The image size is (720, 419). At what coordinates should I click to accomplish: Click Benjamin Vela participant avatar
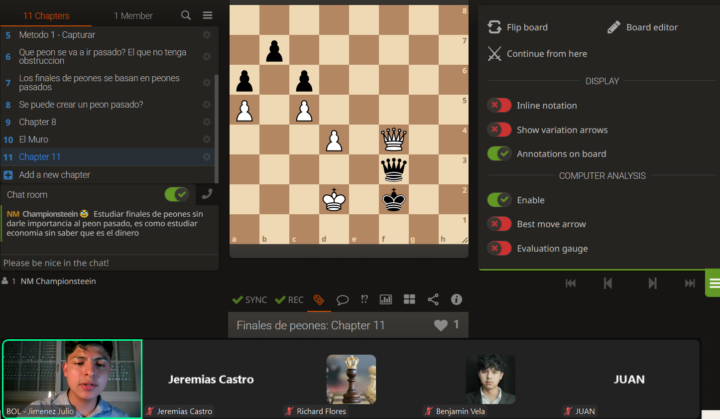pyautogui.click(x=490, y=379)
